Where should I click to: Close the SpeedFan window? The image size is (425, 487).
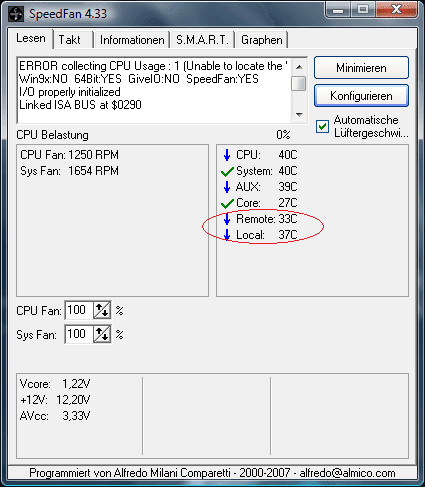(x=396, y=10)
